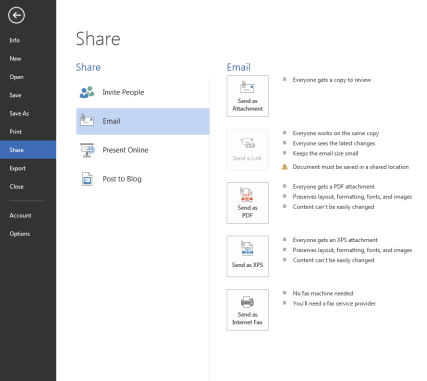Image resolution: width=427 pixels, height=381 pixels.
Task: Click 'Everyone sees the latest changes' text
Action: click(334, 143)
